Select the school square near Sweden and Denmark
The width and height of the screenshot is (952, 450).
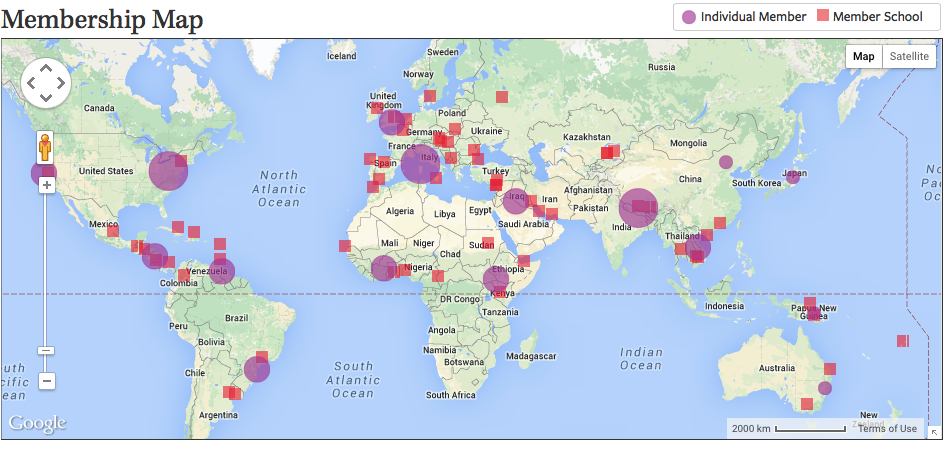click(x=430, y=95)
